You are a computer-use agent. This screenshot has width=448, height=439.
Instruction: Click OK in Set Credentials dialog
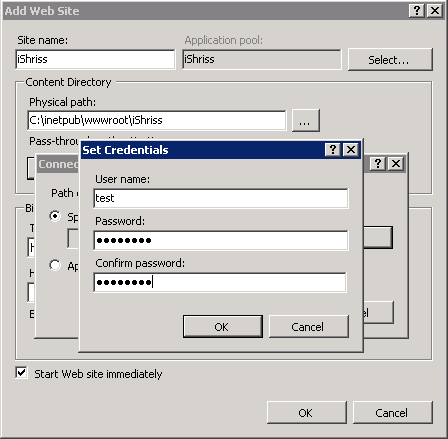(x=223, y=327)
